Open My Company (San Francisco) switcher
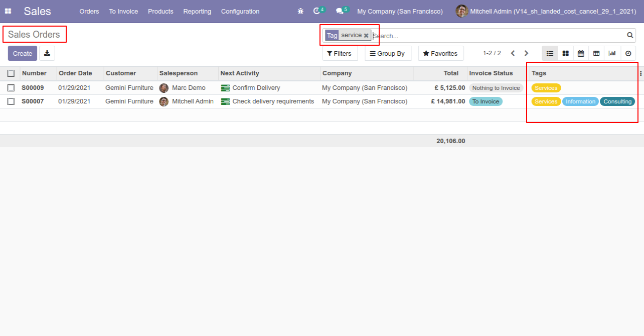Viewport: 644px width, 336px height. point(400,11)
